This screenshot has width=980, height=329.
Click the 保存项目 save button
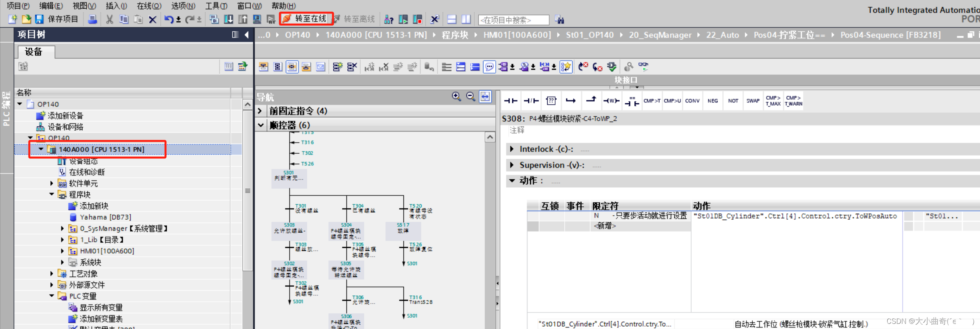[x=57, y=19]
